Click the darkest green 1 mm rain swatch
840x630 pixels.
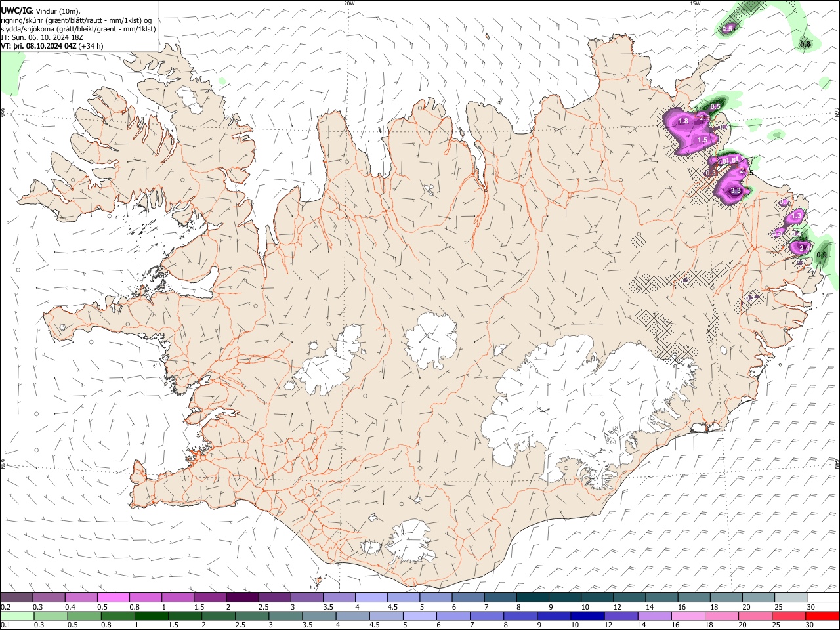click(x=151, y=616)
